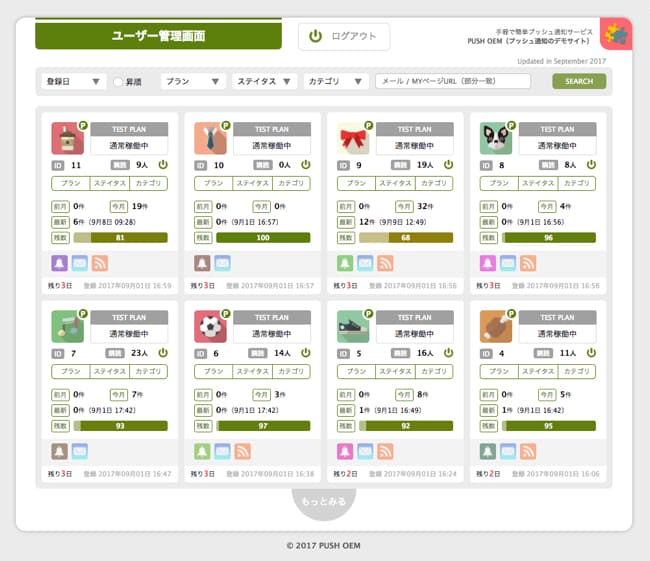Image resolution: width=650 pixels, height=561 pixels.
Task: Select プラン tab on user 11 card
Action: pos(70,183)
